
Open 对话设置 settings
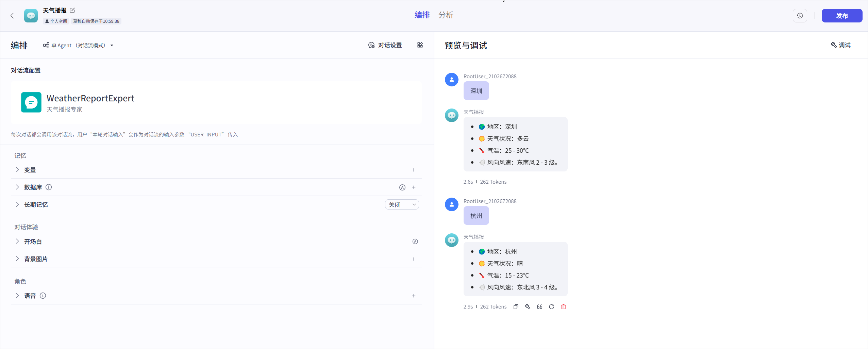point(385,45)
